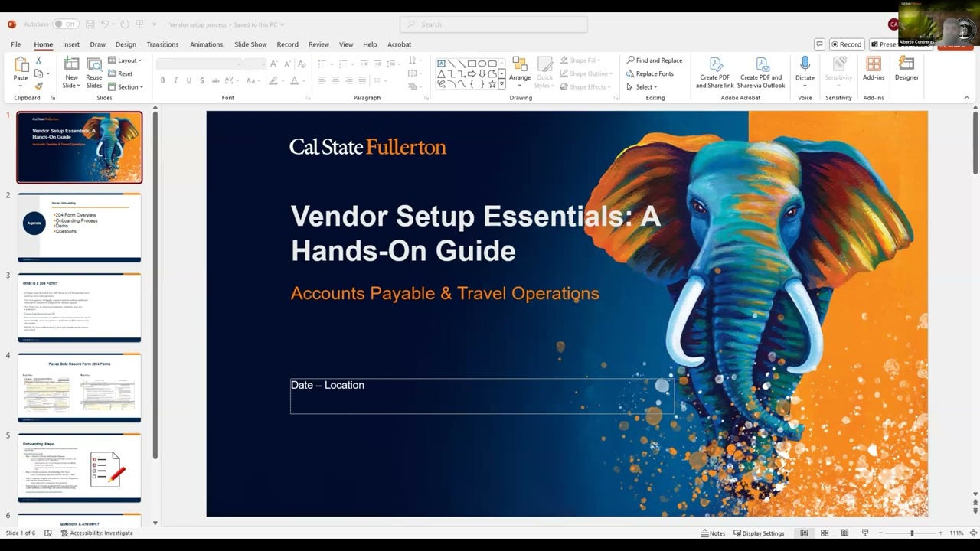Toggle Bold formatting
The image size is (980, 551).
pyautogui.click(x=162, y=80)
